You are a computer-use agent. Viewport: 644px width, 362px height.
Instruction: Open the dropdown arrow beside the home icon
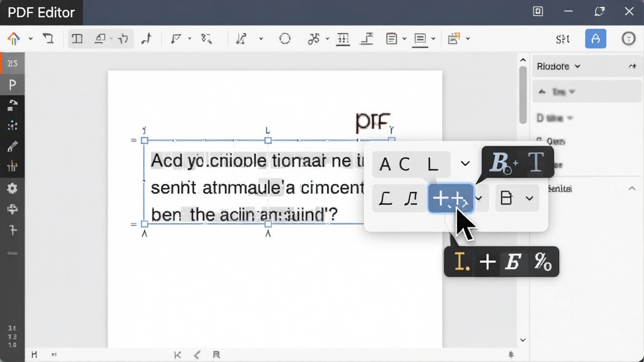point(30,39)
